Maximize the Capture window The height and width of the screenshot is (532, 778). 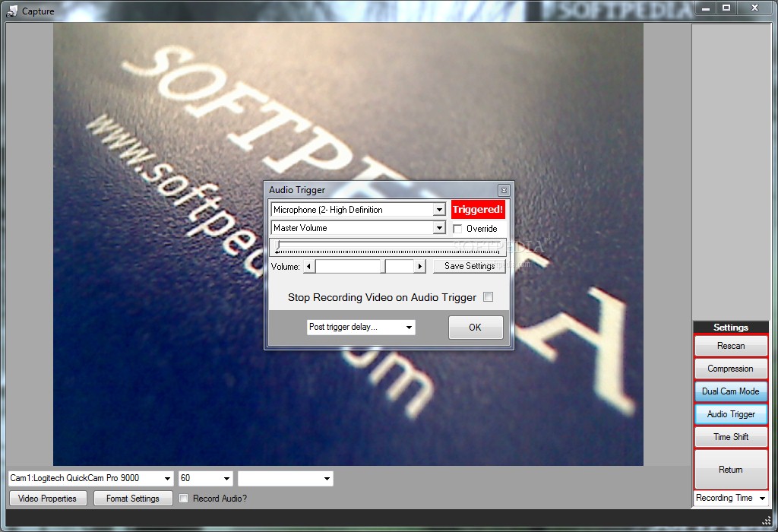(x=726, y=8)
